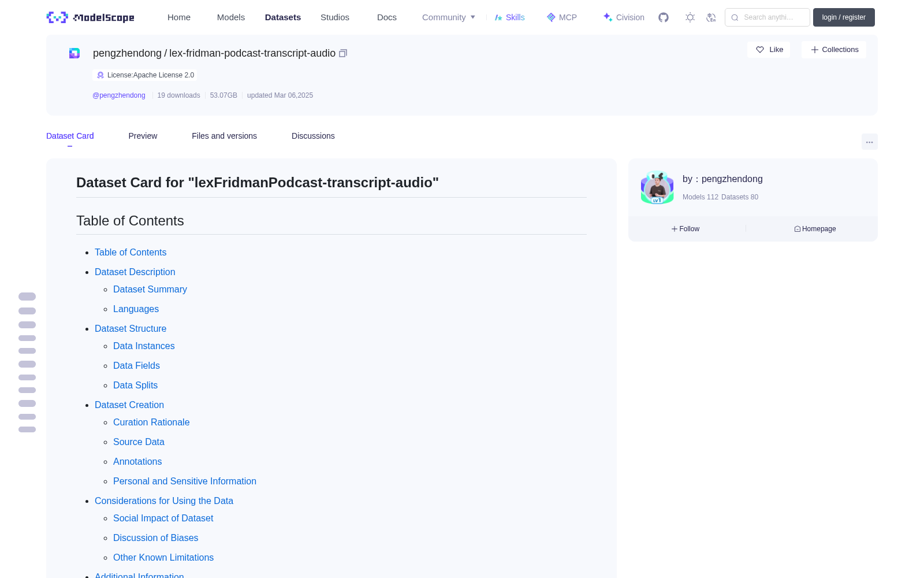Image resolution: width=924 pixels, height=578 pixels.
Task: Click the dataset avatar icon beside pengzhendong
Action: tap(74, 53)
